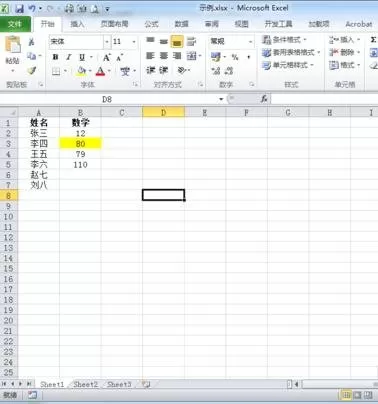Click the Copy icon in clipboard group
Screen dimensions: 378x404
coord(32,56)
